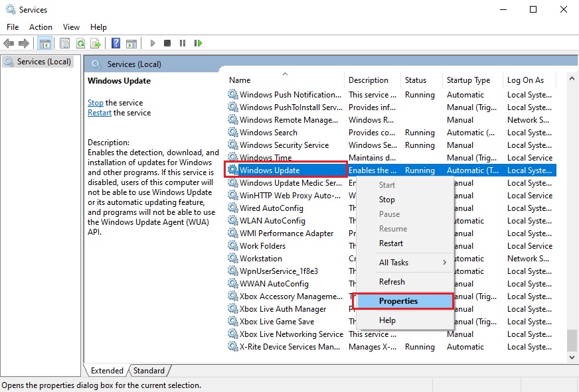Open the Help menu in the menu bar
The image size is (579, 392).
tap(98, 27)
